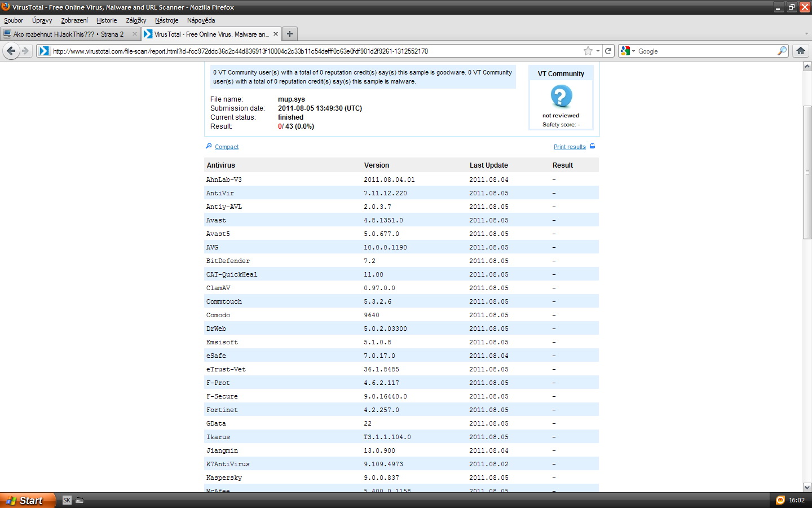Screen dimensions: 812x508
Task: Go back using the browser back arrow
Action: 11,51
